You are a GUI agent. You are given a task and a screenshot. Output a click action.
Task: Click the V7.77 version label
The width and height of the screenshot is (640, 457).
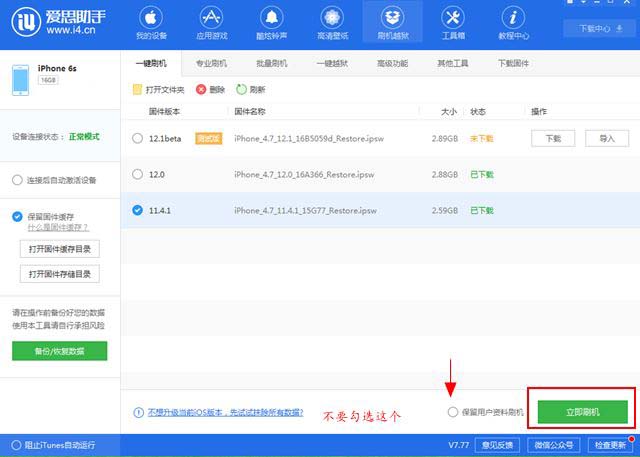[x=458, y=445]
